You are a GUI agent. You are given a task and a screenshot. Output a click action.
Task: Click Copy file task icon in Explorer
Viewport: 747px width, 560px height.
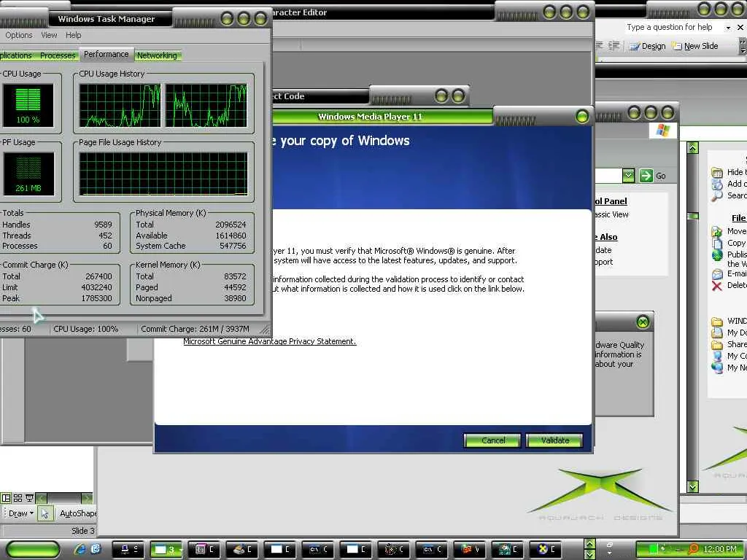pyautogui.click(x=717, y=243)
